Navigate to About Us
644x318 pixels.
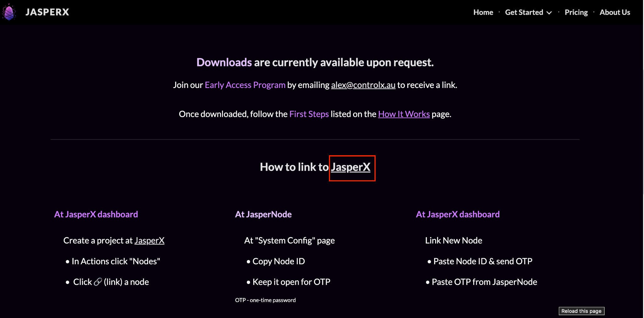pos(614,12)
